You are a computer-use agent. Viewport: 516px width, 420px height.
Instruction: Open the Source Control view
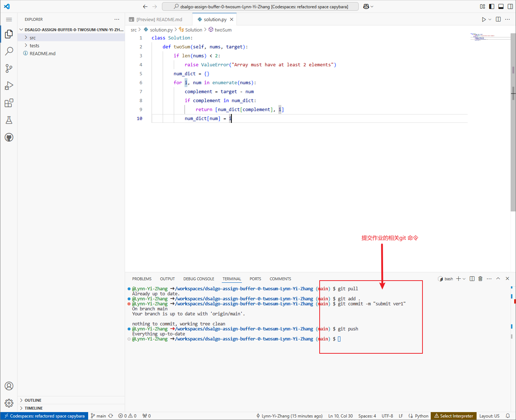pyautogui.click(x=9, y=68)
